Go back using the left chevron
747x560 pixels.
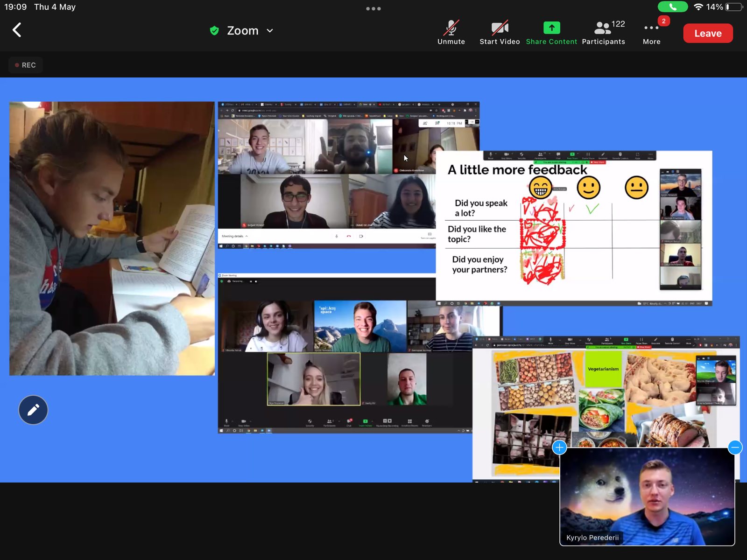pos(17,30)
